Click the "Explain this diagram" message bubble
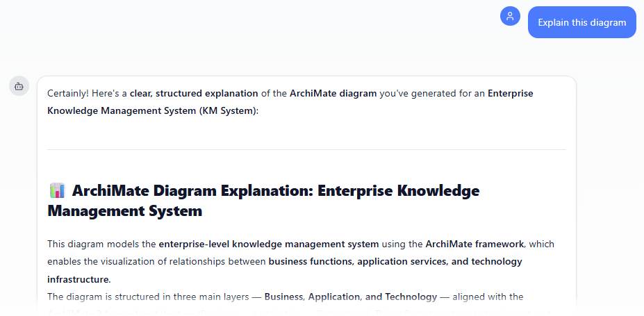The image size is (644, 316). 581,22
